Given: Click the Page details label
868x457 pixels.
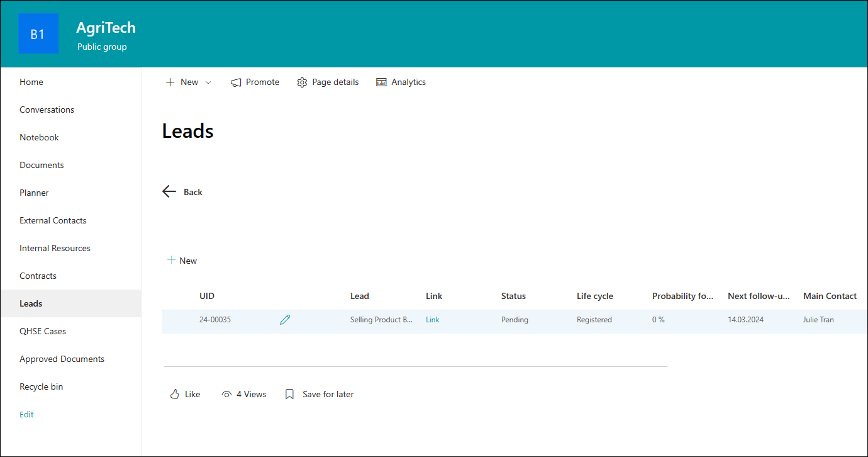Looking at the screenshot, I should coord(335,82).
